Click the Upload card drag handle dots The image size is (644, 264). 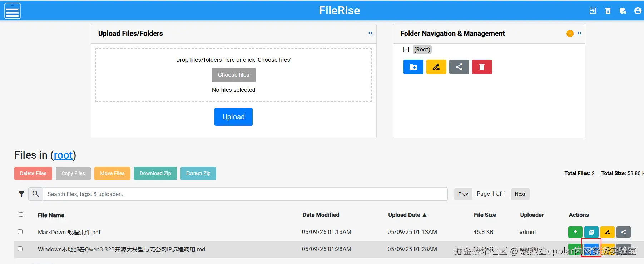click(x=370, y=34)
